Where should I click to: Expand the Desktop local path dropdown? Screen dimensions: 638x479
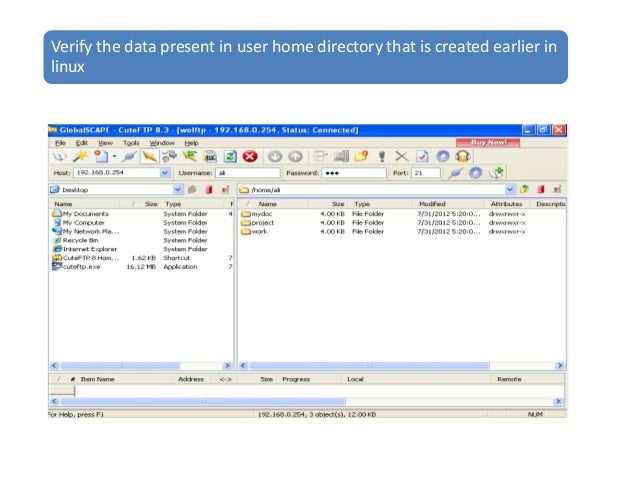click(178, 190)
